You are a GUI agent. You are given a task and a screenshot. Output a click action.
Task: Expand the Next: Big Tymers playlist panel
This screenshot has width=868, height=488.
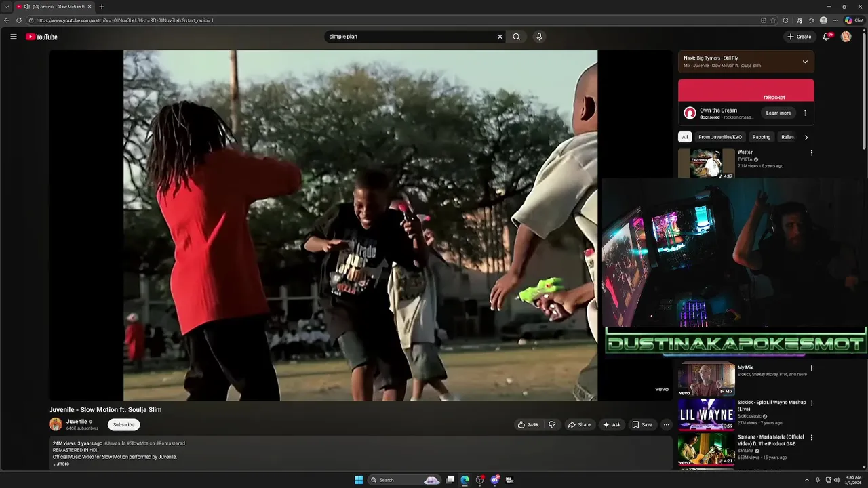point(805,62)
